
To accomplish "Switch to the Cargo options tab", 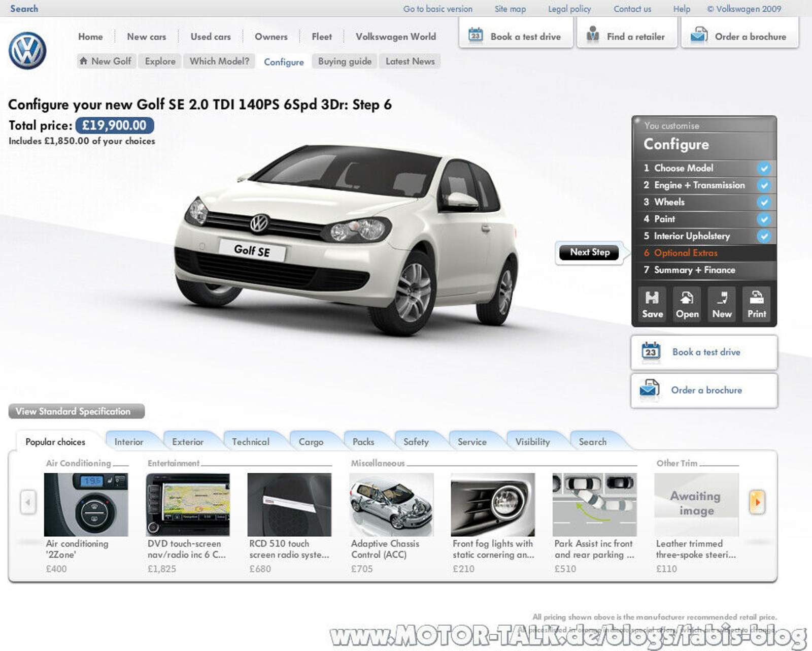I will (x=311, y=442).
